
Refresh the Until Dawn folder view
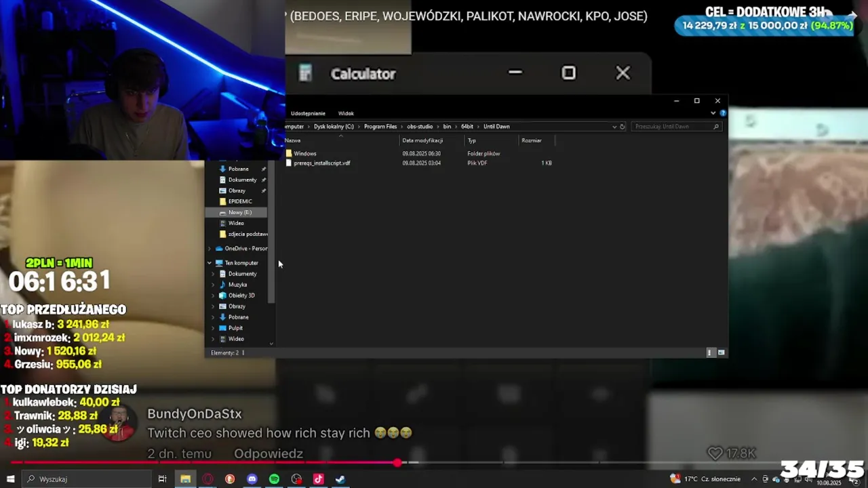coord(623,127)
